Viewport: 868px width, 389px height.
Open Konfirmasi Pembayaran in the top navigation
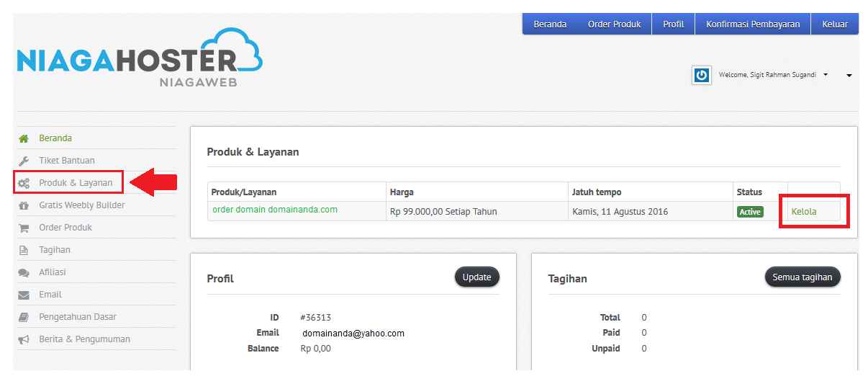coord(753,24)
